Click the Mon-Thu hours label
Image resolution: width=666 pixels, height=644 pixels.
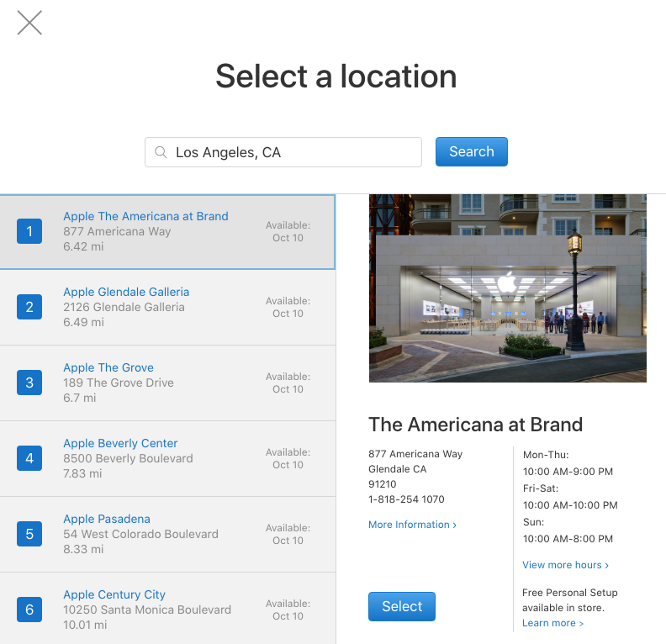[x=546, y=455]
